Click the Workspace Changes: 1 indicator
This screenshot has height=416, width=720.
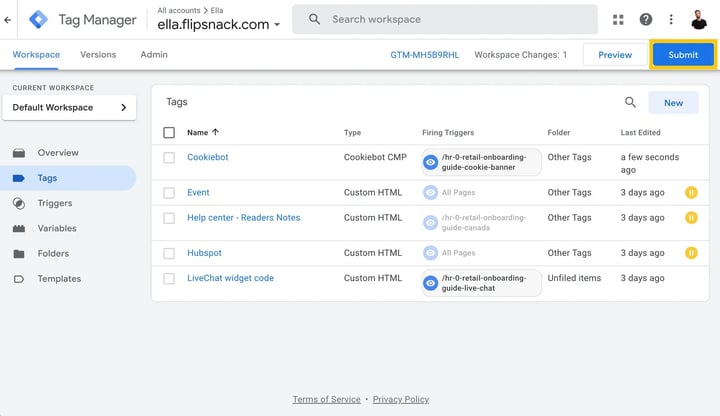click(521, 55)
